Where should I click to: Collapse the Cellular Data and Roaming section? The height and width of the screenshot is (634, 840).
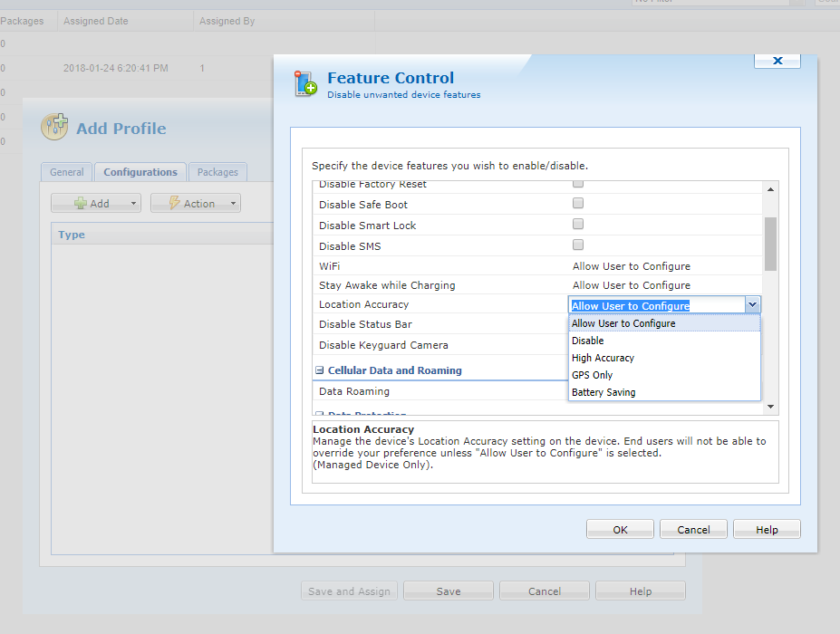[320, 370]
